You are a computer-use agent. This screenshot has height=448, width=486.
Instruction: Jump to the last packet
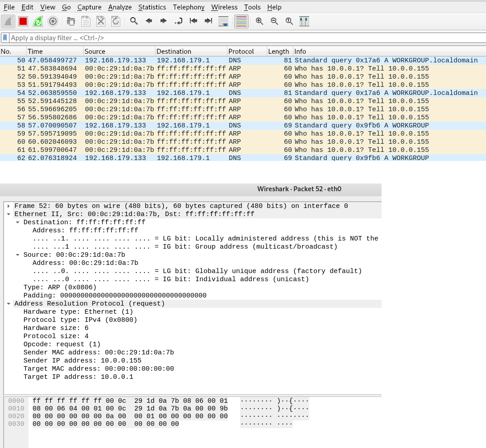tap(208, 21)
